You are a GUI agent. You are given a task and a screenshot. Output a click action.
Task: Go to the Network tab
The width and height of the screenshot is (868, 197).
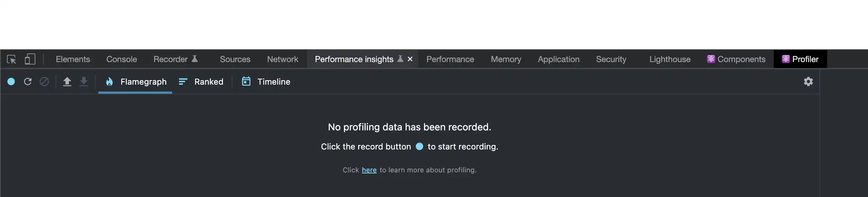pyautogui.click(x=283, y=59)
